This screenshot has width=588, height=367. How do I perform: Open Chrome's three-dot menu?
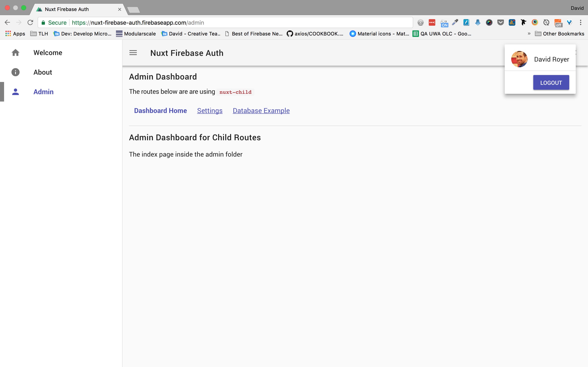[x=580, y=23]
